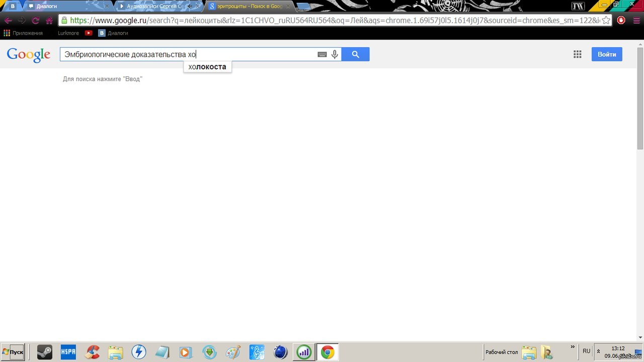Click the back navigation arrow

click(x=8, y=21)
